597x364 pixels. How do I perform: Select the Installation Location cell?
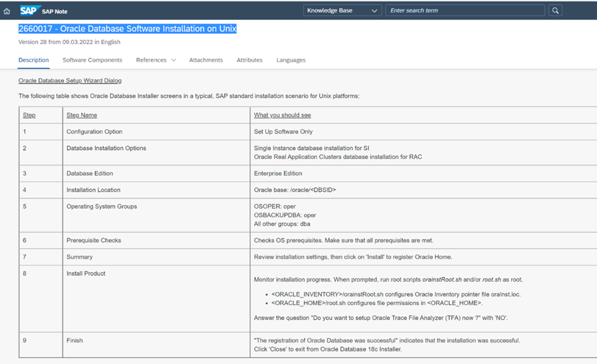156,190
